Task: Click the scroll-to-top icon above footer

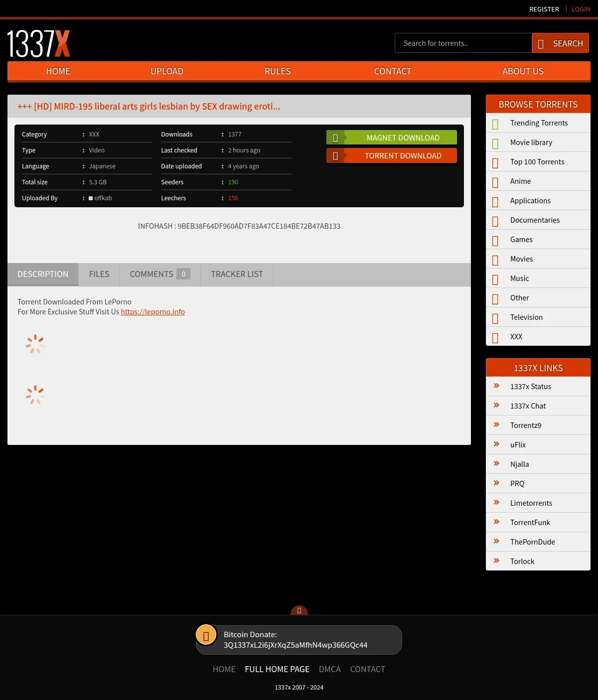Action: pyautogui.click(x=299, y=610)
